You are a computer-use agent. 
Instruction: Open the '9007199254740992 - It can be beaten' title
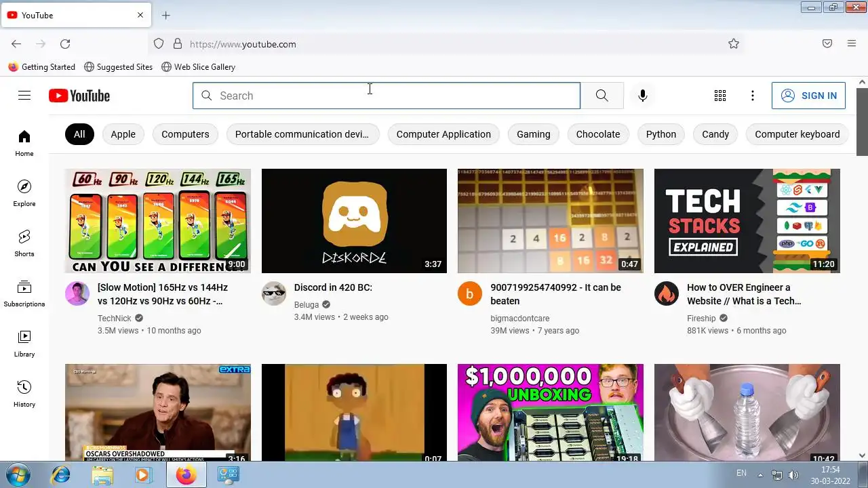click(555, 294)
